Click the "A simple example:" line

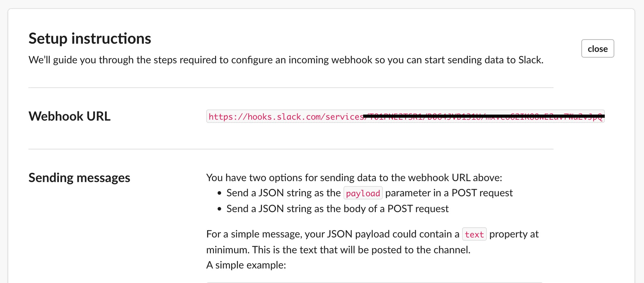tap(246, 265)
